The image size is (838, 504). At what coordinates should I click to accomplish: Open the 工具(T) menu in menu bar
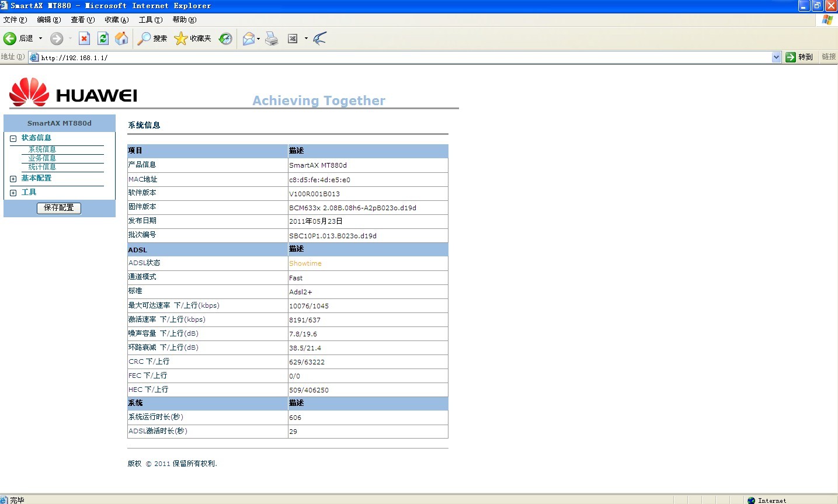[x=151, y=20]
